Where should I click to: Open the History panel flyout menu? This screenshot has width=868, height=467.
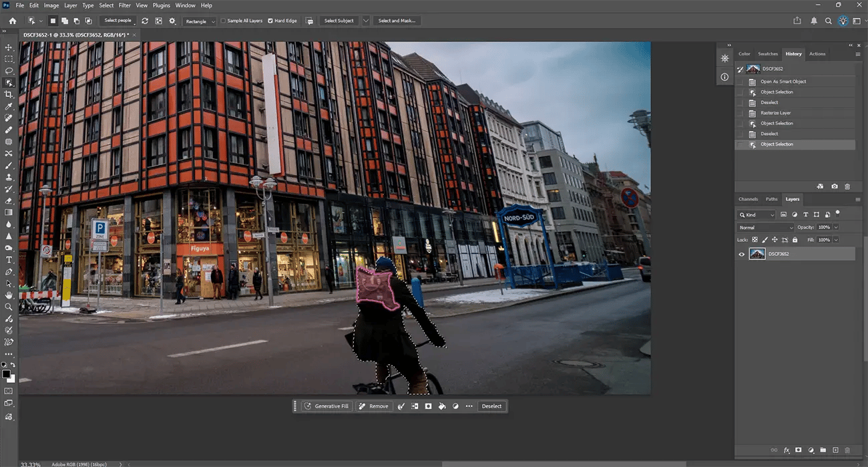point(858,53)
